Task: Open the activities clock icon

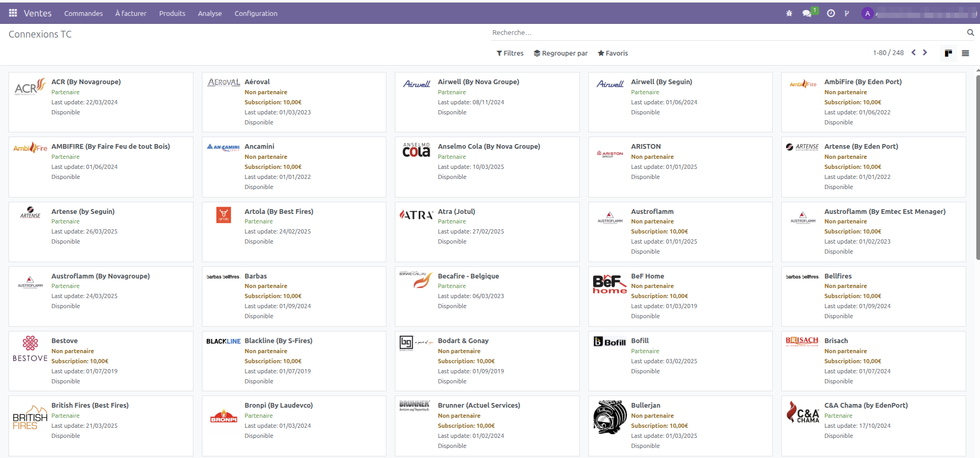Action: point(831,13)
